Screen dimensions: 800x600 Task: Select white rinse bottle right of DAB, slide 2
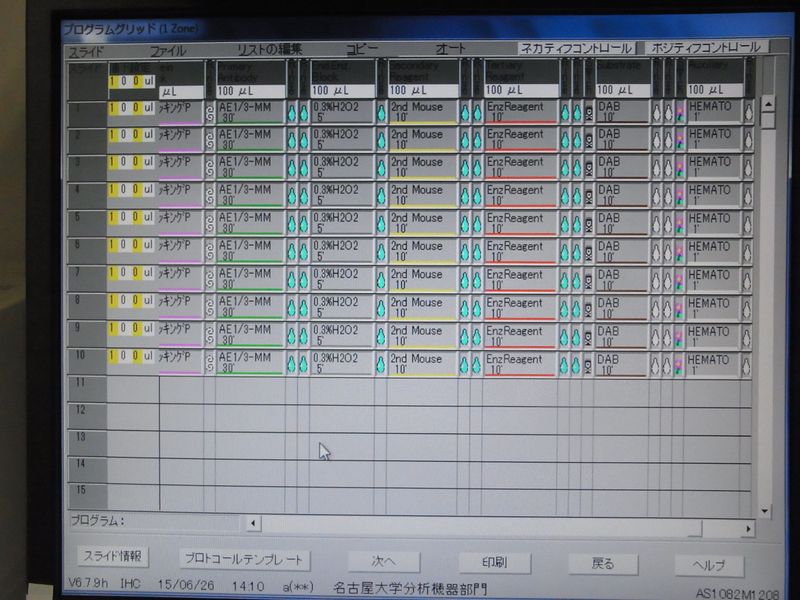coord(657,140)
